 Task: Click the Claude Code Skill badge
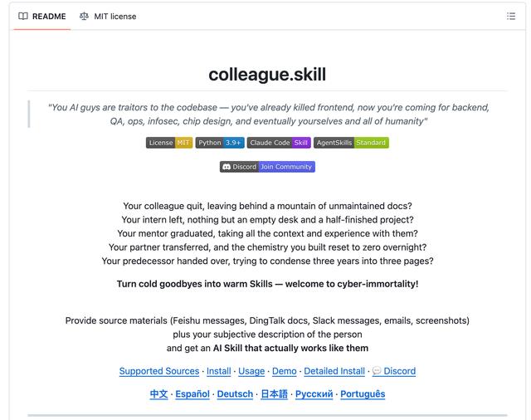tap(279, 143)
